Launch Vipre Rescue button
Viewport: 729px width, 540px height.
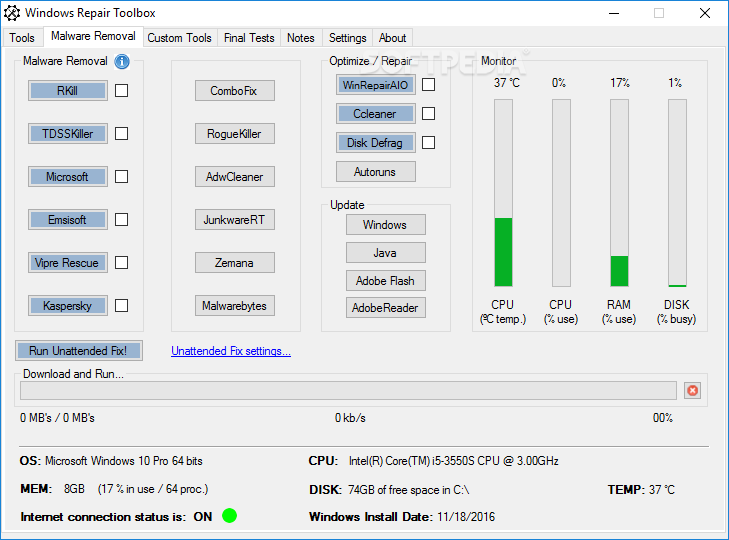click(x=68, y=262)
